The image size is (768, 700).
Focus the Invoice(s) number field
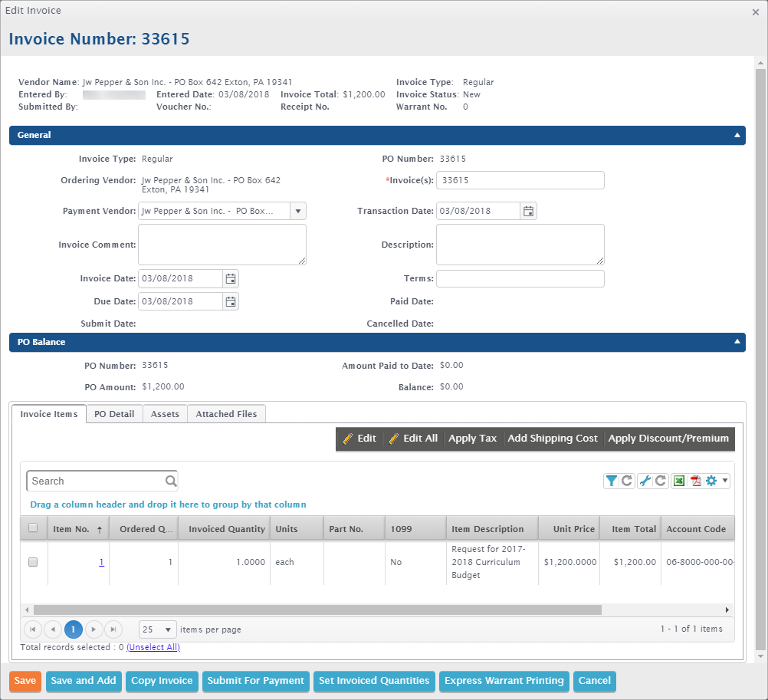(520, 180)
